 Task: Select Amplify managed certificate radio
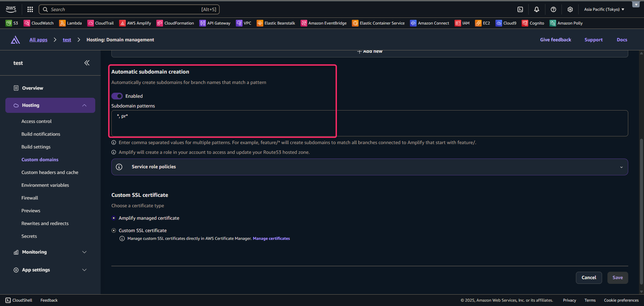click(x=114, y=218)
